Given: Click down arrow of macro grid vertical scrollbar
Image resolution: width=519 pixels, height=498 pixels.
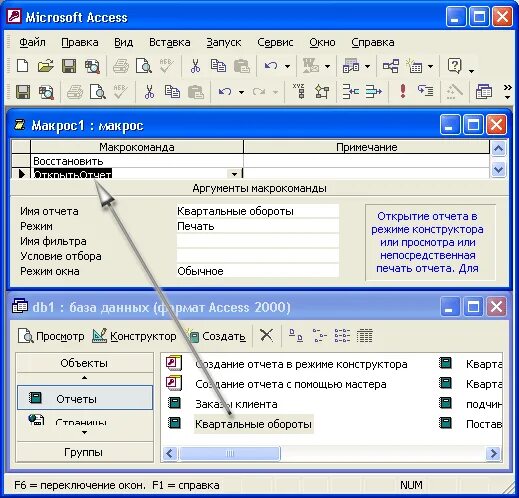Looking at the screenshot, I should coord(498,170).
